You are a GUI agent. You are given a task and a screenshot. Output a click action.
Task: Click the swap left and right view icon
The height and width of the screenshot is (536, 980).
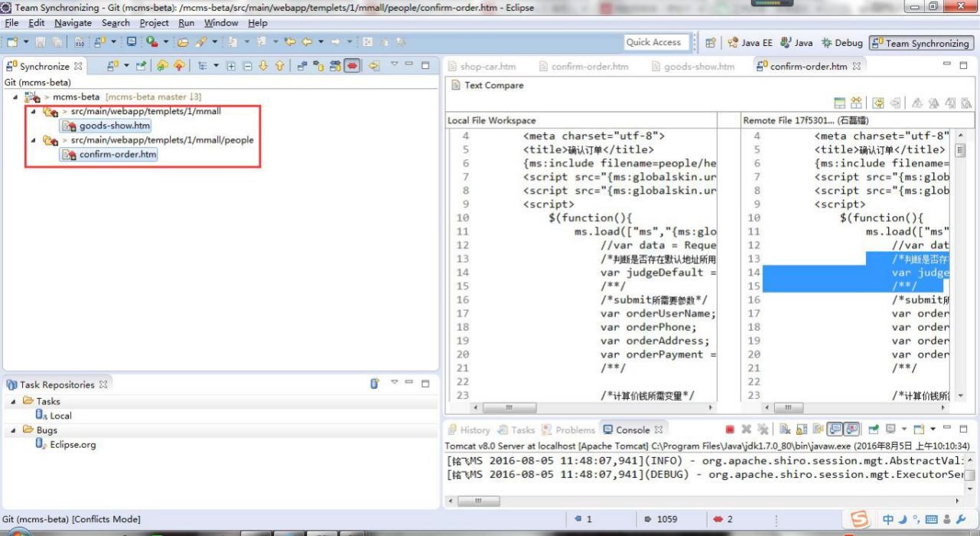[x=856, y=104]
